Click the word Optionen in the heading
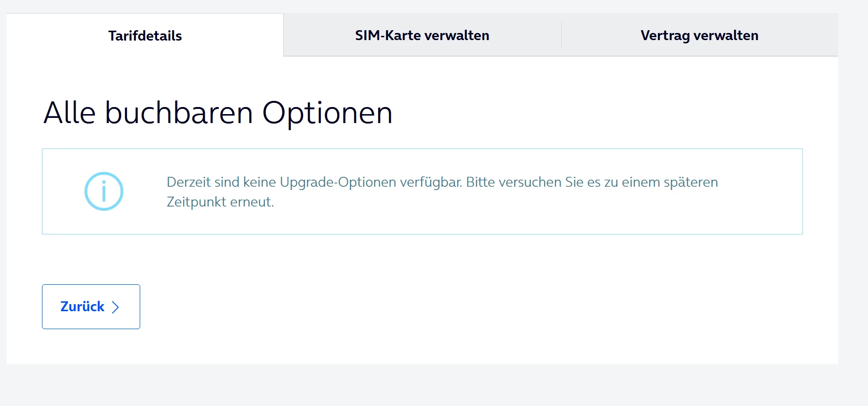This screenshot has height=406, width=868. point(327,113)
